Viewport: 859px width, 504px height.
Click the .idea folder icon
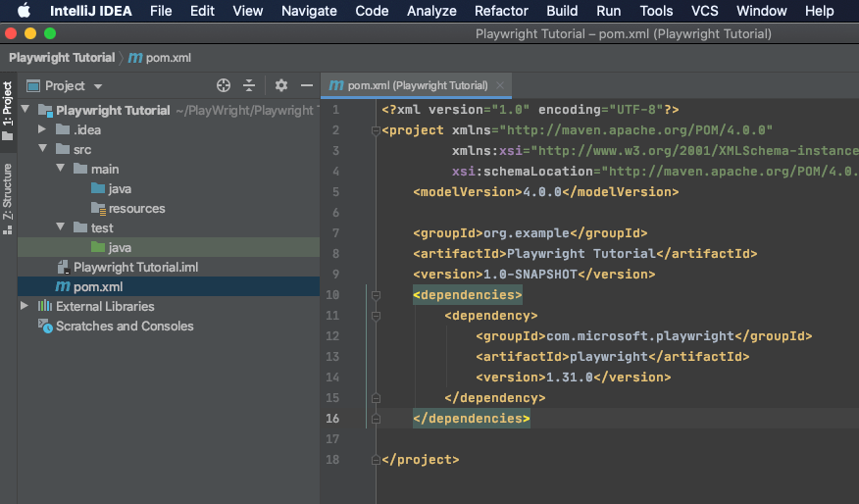tap(63, 129)
